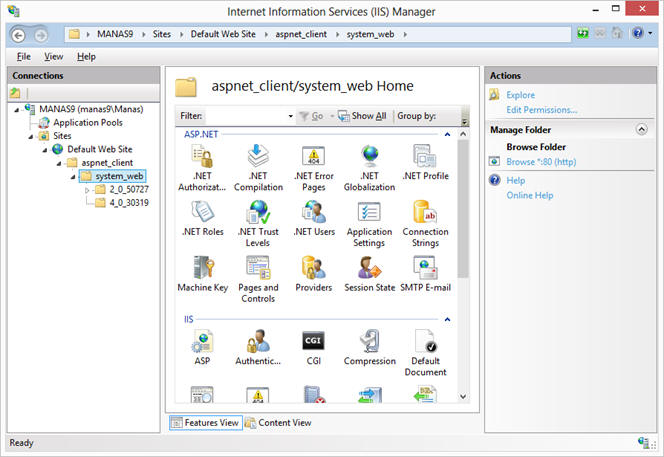The height and width of the screenshot is (457, 664).
Task: Open the .NET Profile feature
Action: pyautogui.click(x=425, y=163)
